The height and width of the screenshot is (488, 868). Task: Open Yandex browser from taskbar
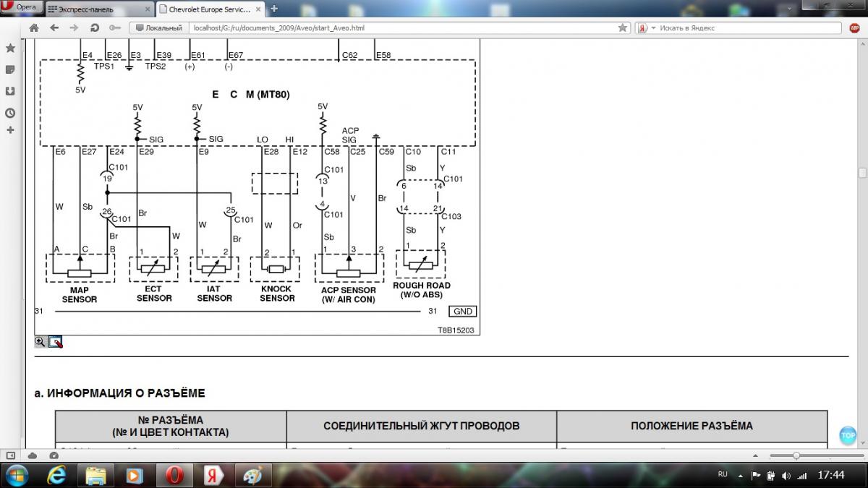213,476
